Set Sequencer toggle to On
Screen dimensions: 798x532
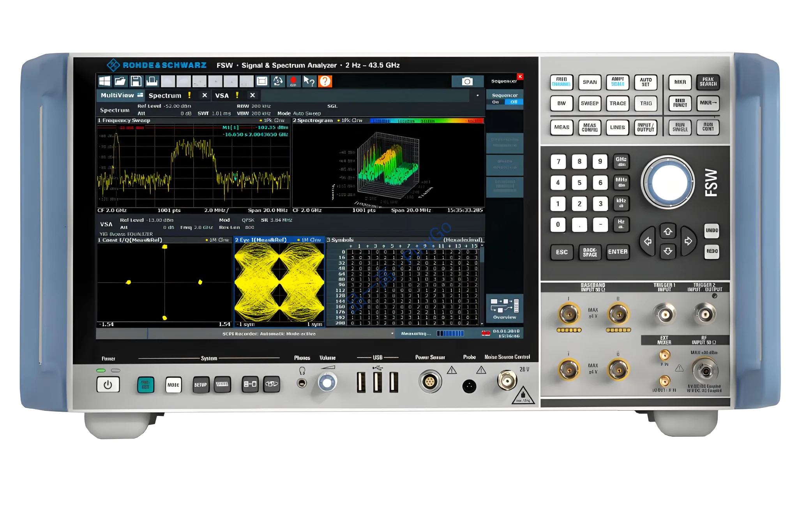[x=496, y=102]
